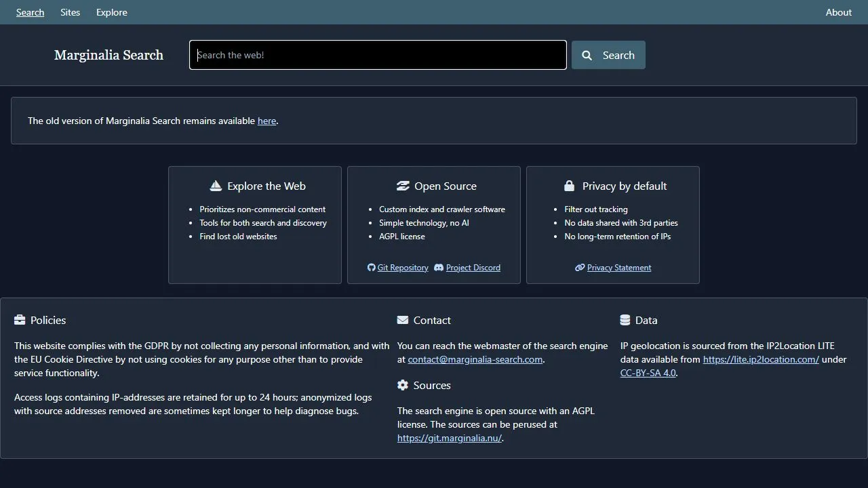Click the database icon next to Data
This screenshot has height=488, width=868.
click(x=625, y=320)
